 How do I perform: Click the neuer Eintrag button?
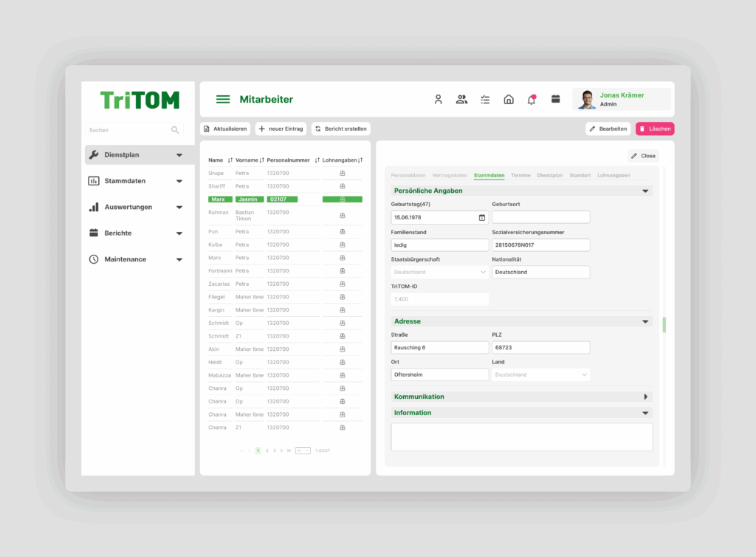coord(281,129)
